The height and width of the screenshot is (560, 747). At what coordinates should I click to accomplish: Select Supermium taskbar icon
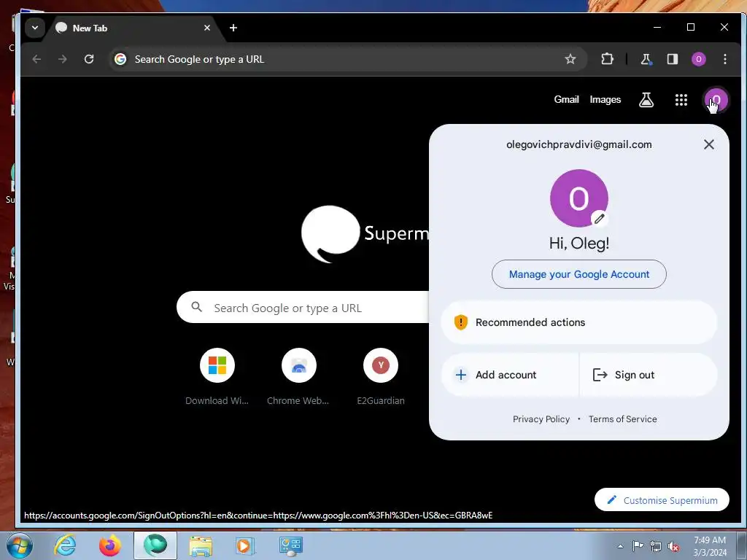[x=155, y=545]
